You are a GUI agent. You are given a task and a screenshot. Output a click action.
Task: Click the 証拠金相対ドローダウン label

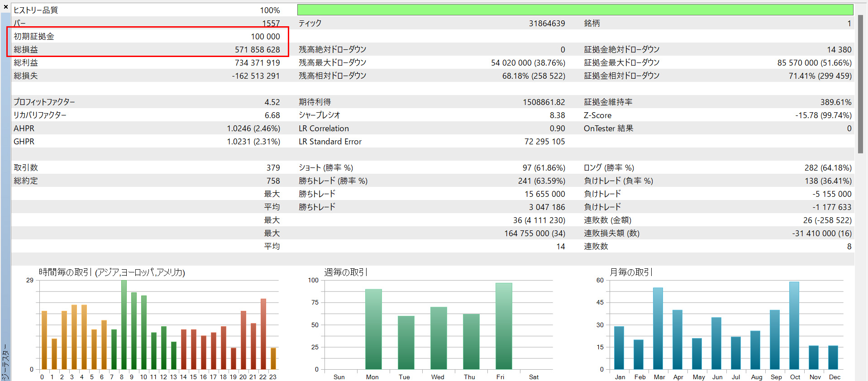point(622,76)
